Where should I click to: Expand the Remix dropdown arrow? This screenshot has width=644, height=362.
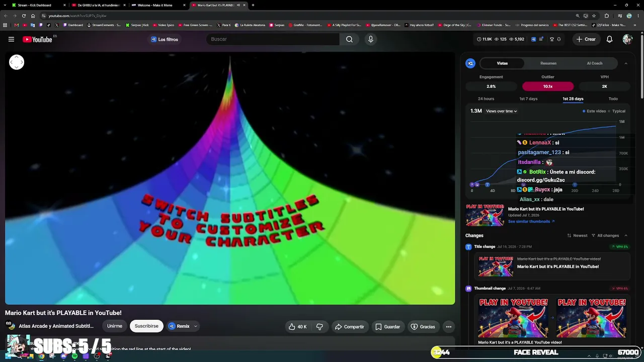tap(196, 326)
